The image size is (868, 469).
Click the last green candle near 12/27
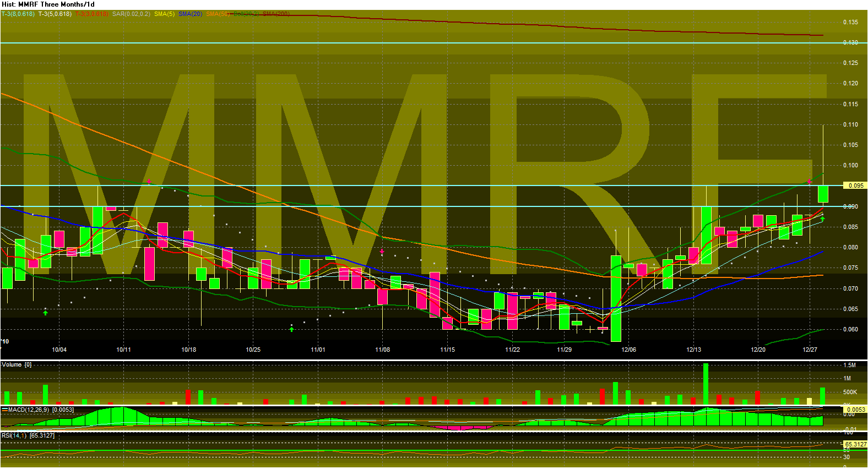tap(823, 194)
